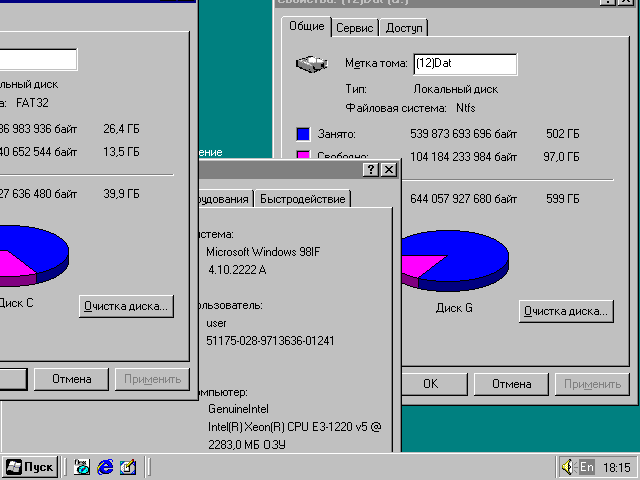Launch Internet Explorer from quick launch

pos(105,467)
